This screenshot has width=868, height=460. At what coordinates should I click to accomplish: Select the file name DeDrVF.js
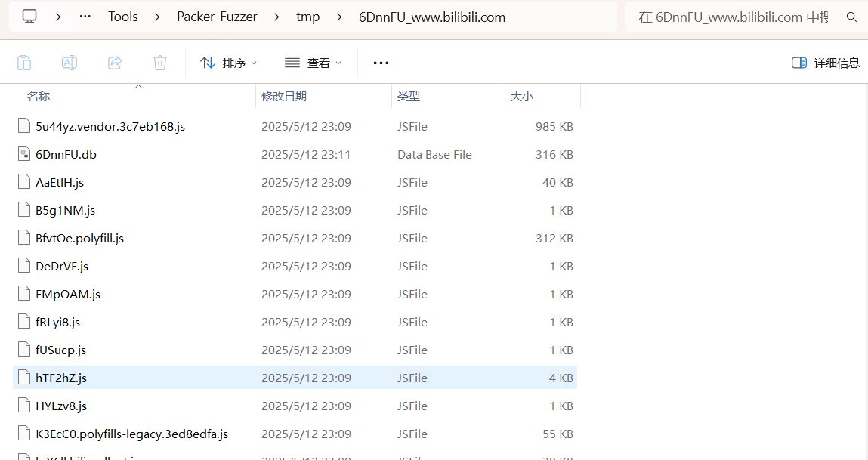[x=62, y=267]
